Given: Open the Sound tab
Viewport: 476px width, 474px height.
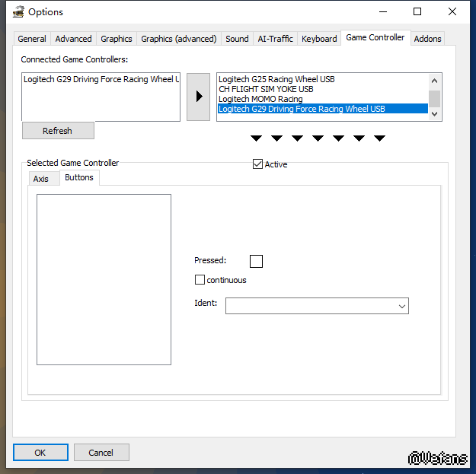Looking at the screenshot, I should tap(237, 39).
